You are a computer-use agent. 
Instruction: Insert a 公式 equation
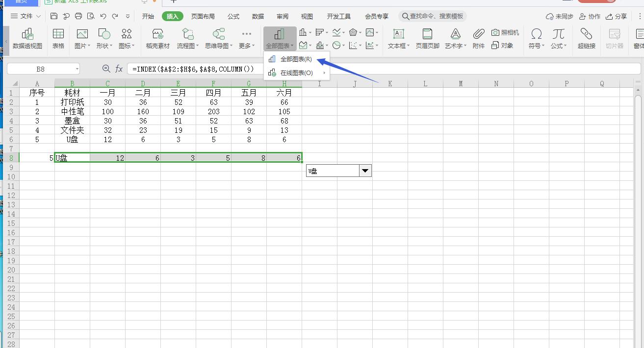point(558,38)
